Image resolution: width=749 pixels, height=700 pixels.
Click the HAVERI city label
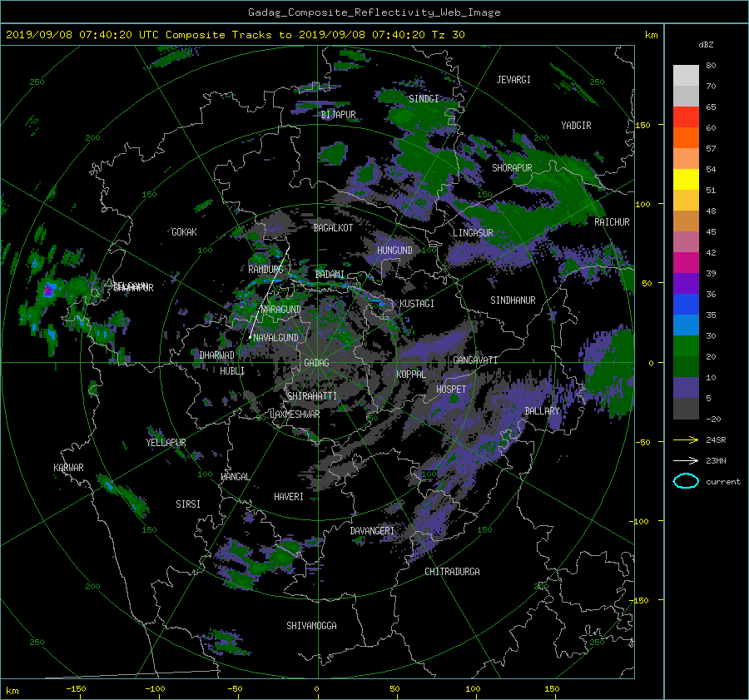tap(289, 497)
